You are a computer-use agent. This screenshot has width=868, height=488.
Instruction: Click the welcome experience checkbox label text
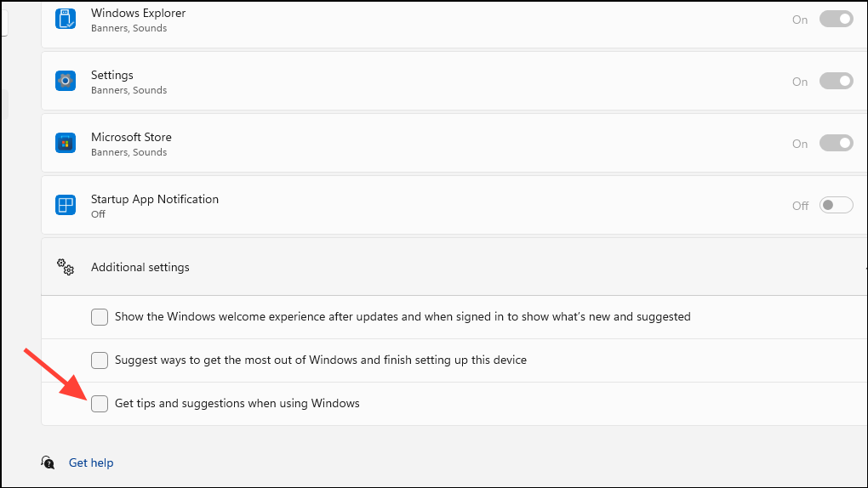click(x=403, y=316)
